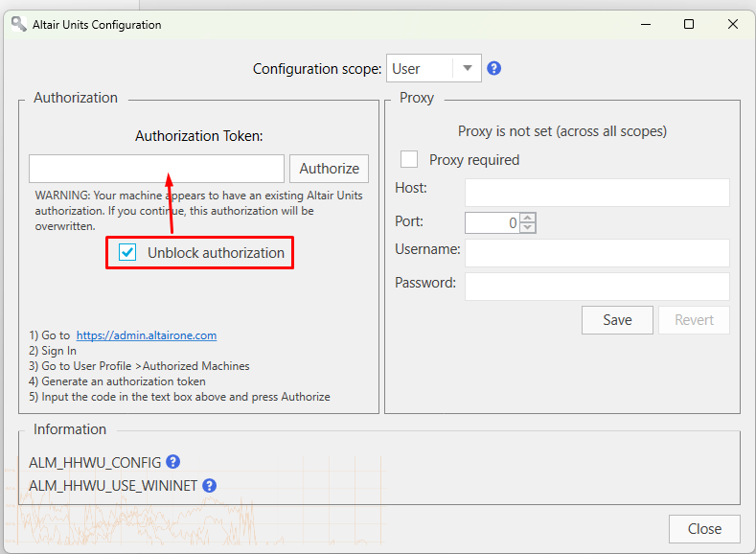Click the ALM_HHWU_CONFIG label text
Screen dimensions: 756x554
pyautogui.click(x=95, y=462)
